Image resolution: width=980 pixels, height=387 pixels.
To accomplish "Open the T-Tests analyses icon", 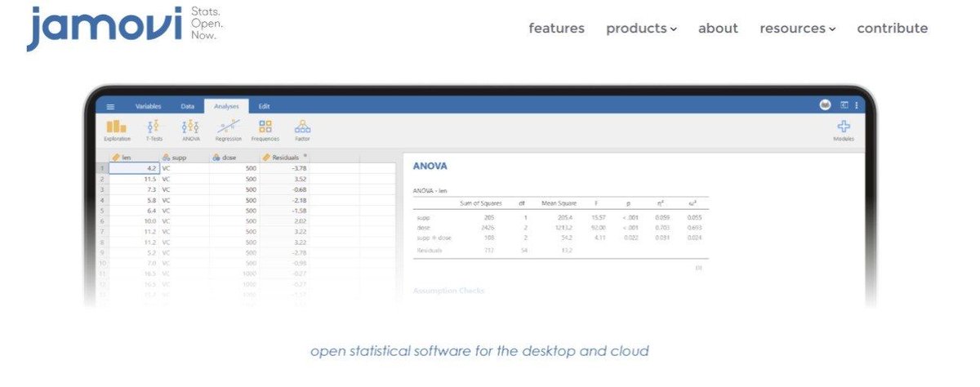I will [154, 131].
